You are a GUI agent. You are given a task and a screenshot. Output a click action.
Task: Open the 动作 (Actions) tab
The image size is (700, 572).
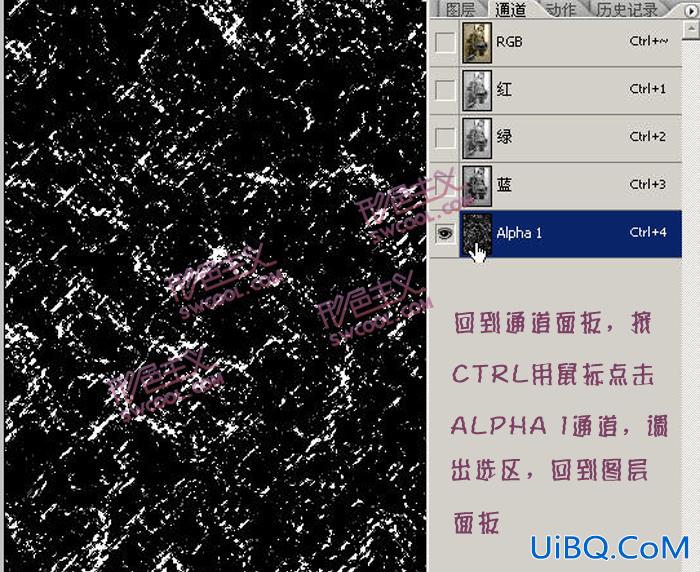(561, 9)
